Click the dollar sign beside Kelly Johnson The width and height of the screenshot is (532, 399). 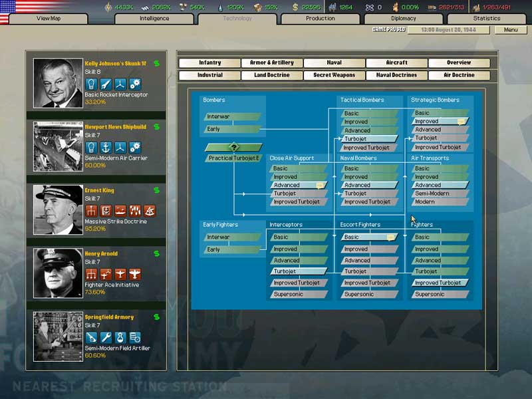(x=156, y=63)
